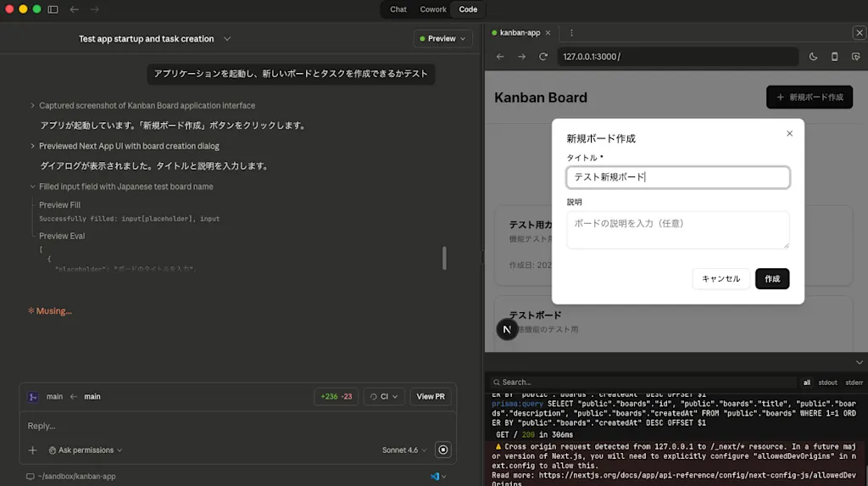Click the キャンセル button
868x486 pixels.
tap(721, 279)
